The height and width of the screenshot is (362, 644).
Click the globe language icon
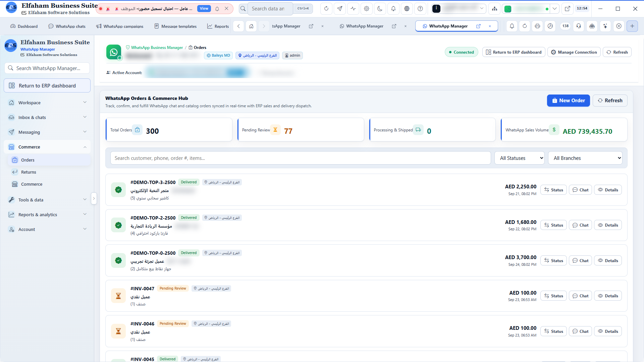click(x=407, y=9)
